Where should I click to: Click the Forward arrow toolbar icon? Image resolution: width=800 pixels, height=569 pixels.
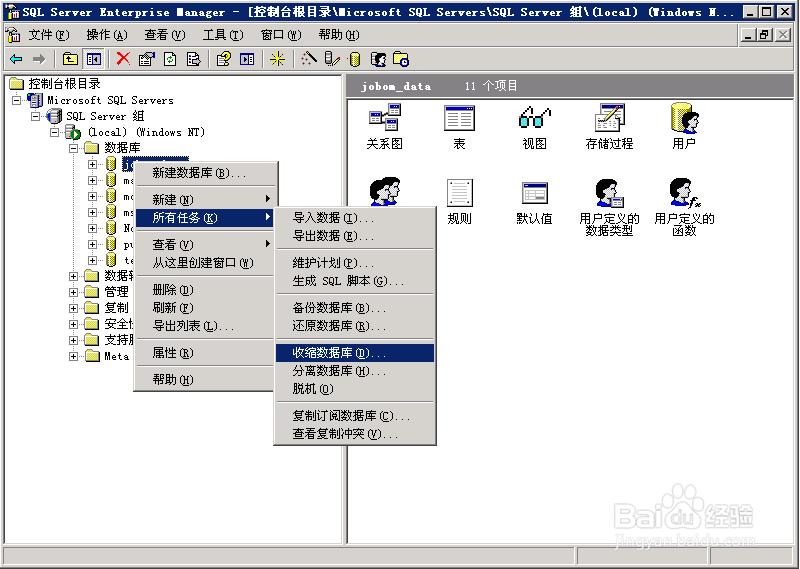[x=39, y=59]
